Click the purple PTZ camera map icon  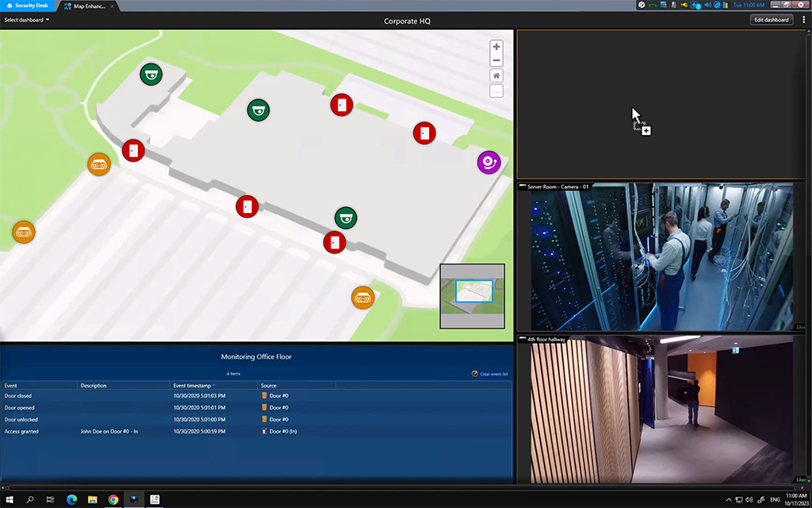tap(488, 163)
